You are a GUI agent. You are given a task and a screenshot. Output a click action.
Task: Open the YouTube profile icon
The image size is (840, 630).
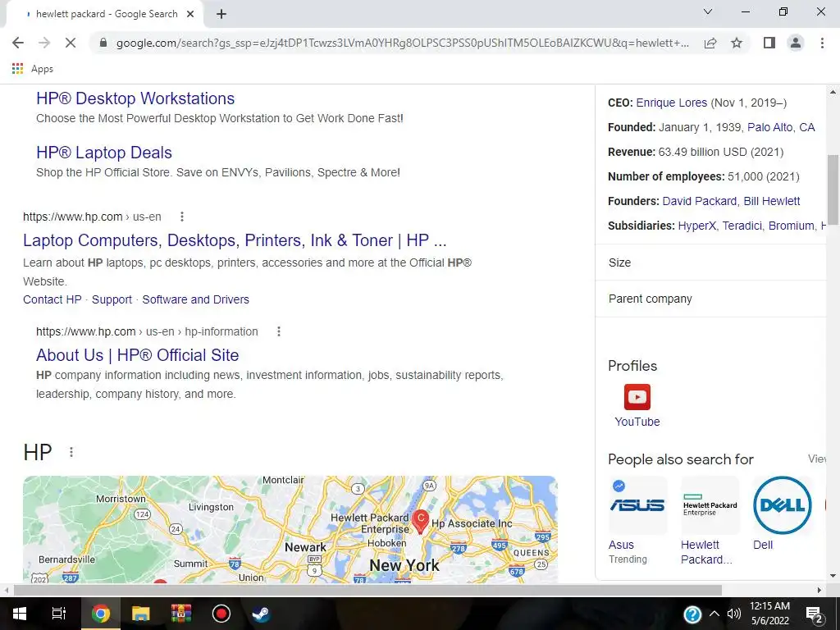637,397
